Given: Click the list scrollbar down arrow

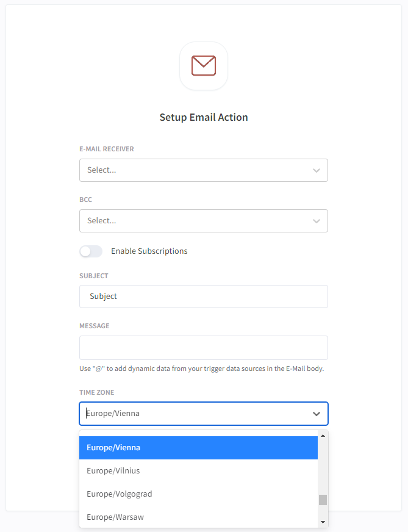Looking at the screenshot, I should [x=323, y=522].
